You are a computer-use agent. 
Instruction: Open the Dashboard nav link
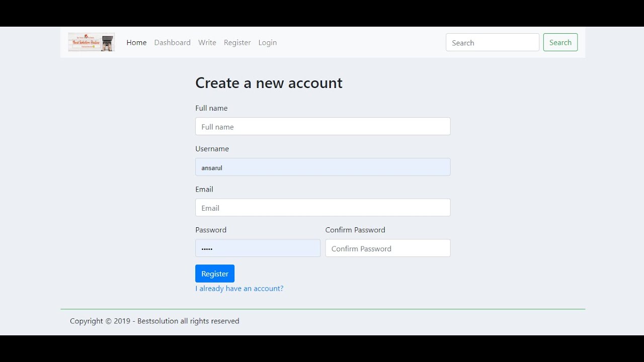[x=172, y=43]
